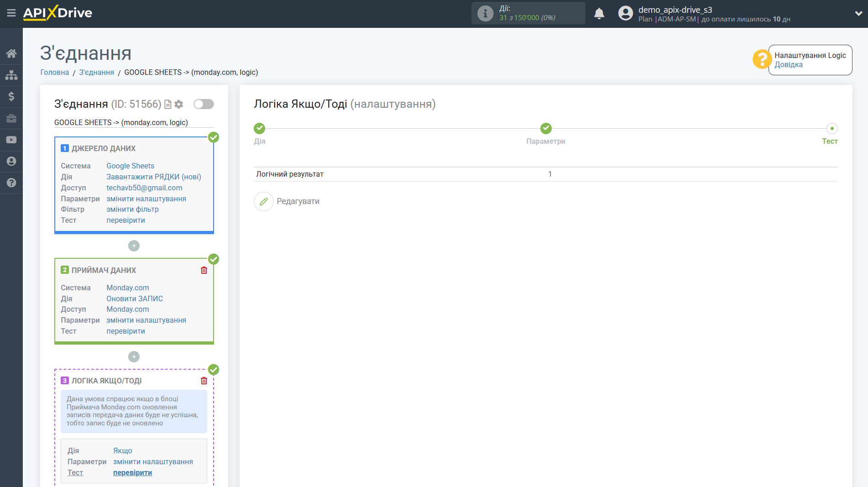
Task: Select the ЛОГІКА ЯКЩО/ТОДІ block header
Action: 106,381
